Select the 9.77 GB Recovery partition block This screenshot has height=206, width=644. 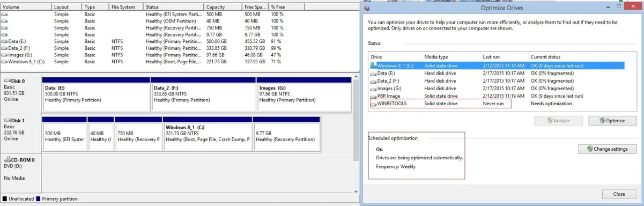pyautogui.click(x=287, y=133)
